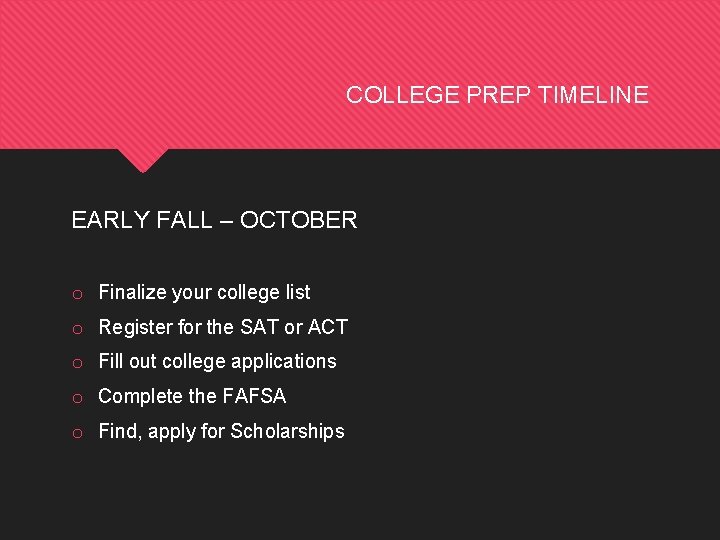Click the bullet marker before Finalize your college list

[77, 293]
